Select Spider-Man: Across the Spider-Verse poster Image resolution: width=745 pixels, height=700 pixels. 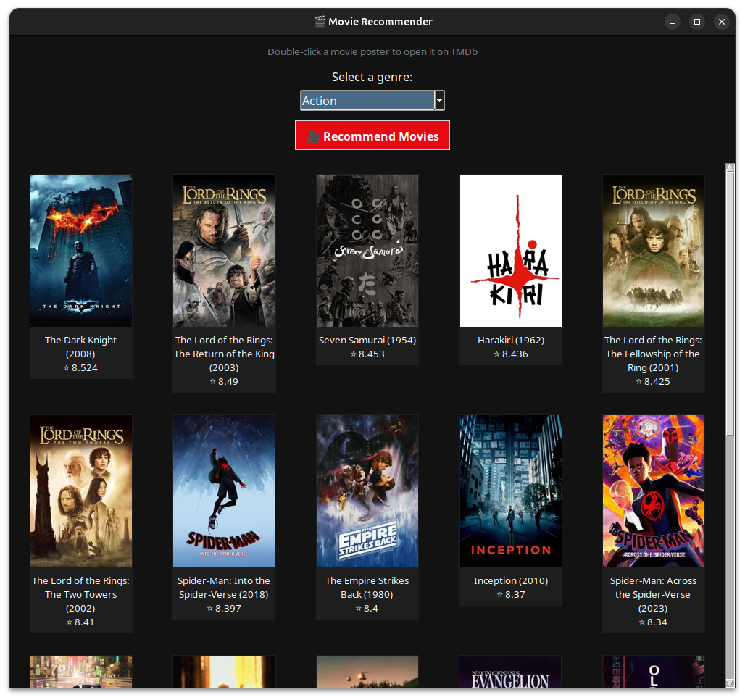pos(653,491)
